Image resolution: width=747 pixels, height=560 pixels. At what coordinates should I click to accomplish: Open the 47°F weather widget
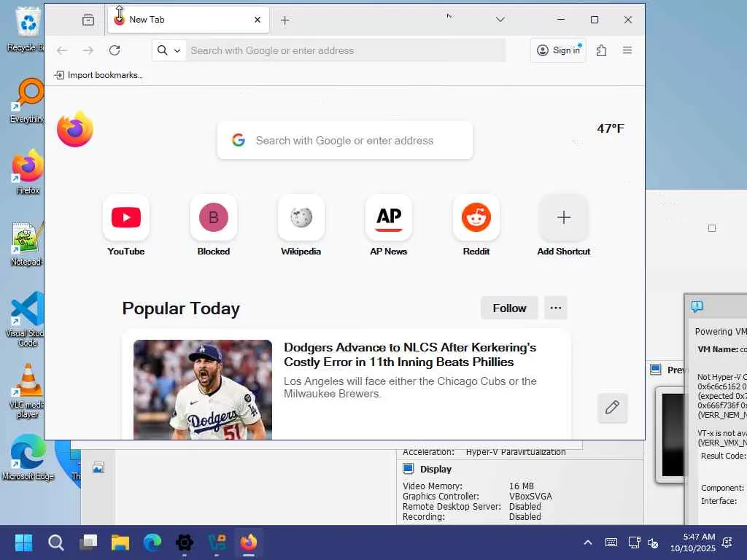click(611, 128)
